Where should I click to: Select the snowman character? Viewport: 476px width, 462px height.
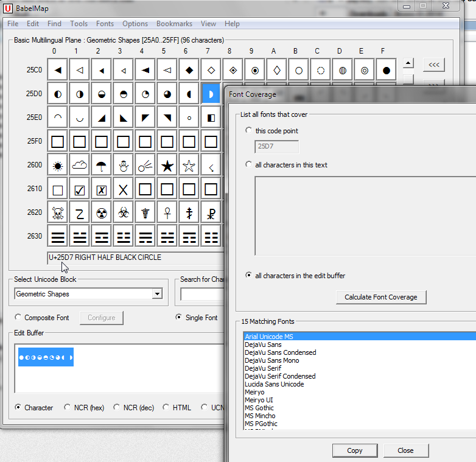(x=123, y=166)
